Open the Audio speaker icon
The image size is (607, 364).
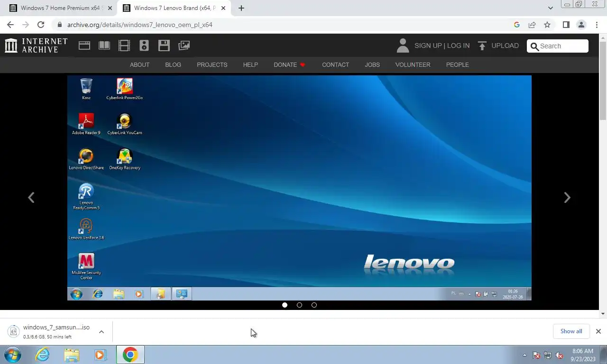[144, 45]
